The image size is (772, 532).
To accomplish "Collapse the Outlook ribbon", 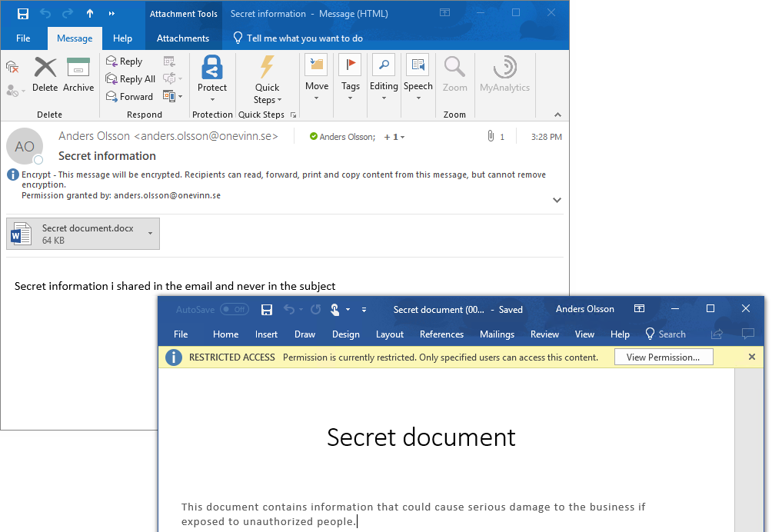I will pyautogui.click(x=557, y=115).
